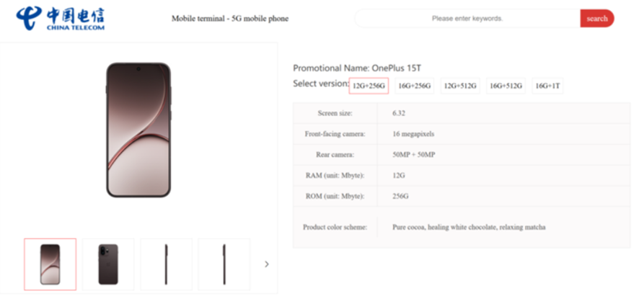Click the Rear camera: label
The width and height of the screenshot is (644, 296).
tap(335, 155)
